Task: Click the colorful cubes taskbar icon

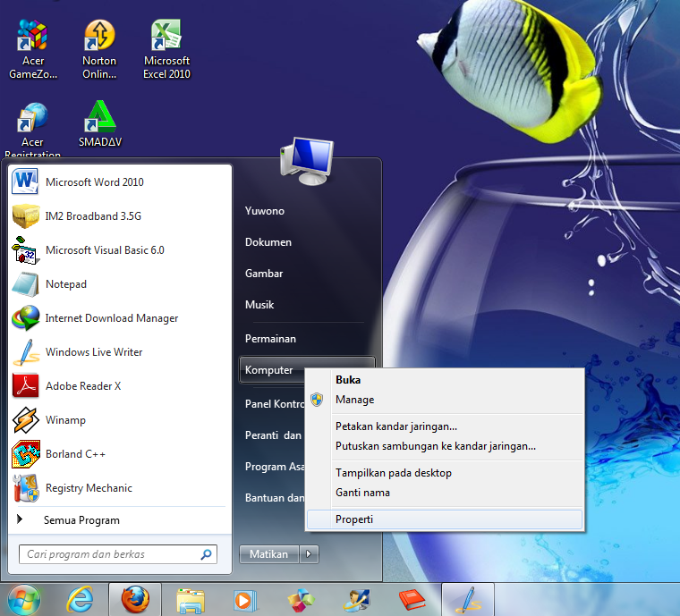Action: tap(301, 601)
